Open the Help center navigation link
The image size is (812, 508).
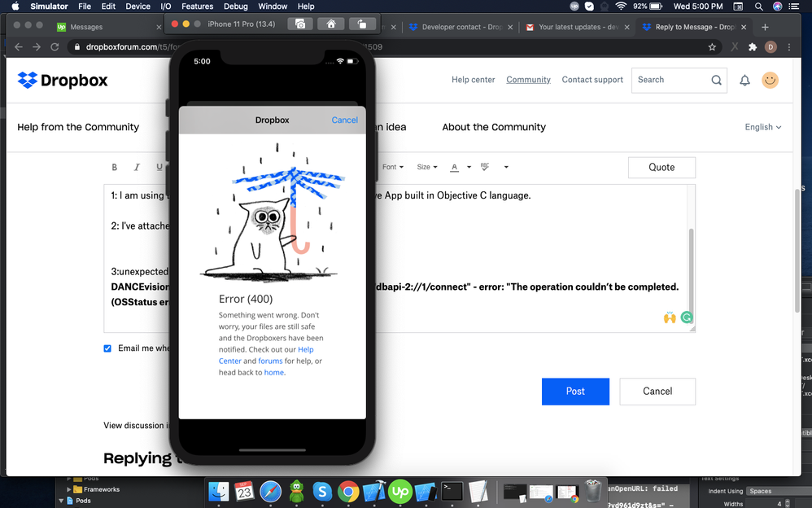(x=473, y=79)
